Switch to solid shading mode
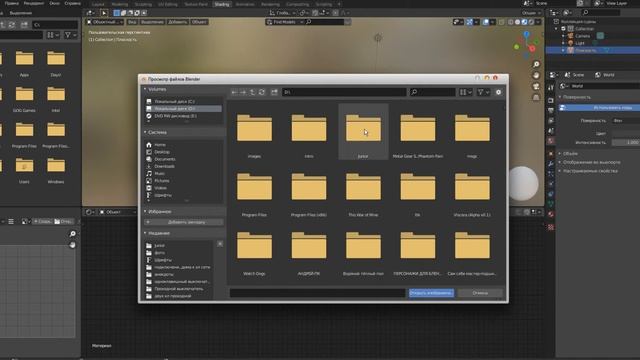The height and width of the screenshot is (360, 640). click(x=518, y=22)
